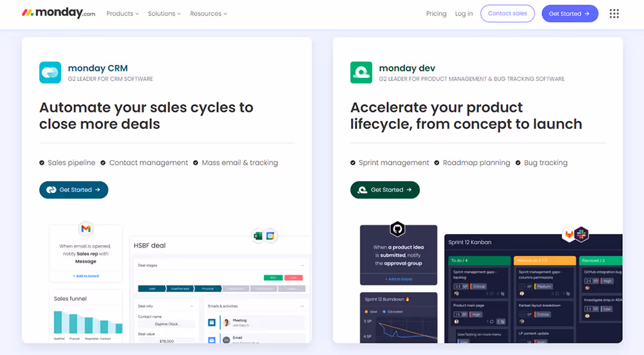The height and width of the screenshot is (355, 644).
Task: Expand the Solutions dropdown menu
Action: pyautogui.click(x=164, y=14)
